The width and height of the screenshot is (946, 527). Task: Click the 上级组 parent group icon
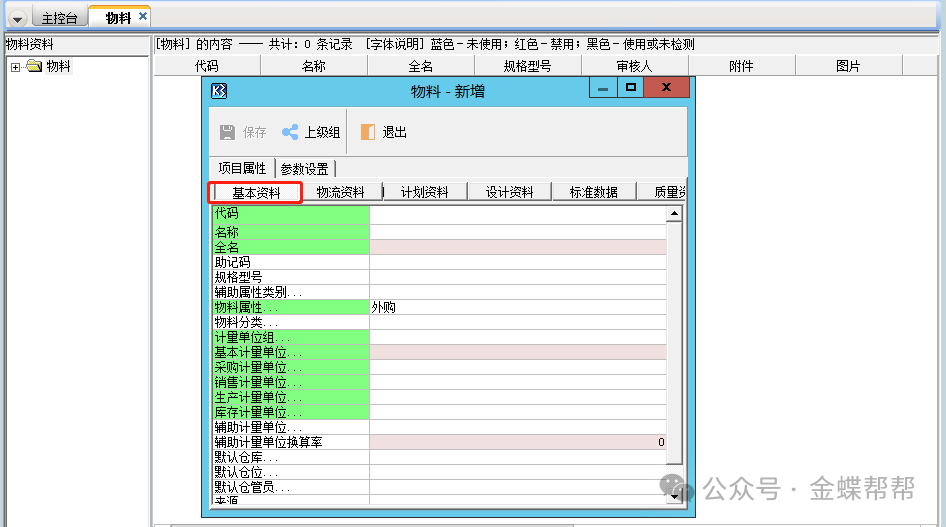click(x=290, y=132)
